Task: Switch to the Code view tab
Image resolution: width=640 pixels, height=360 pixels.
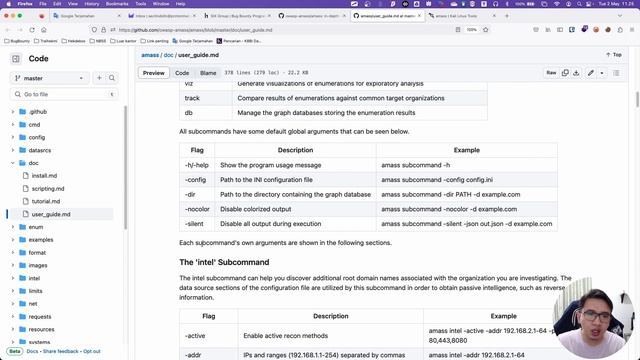Action: click(182, 73)
